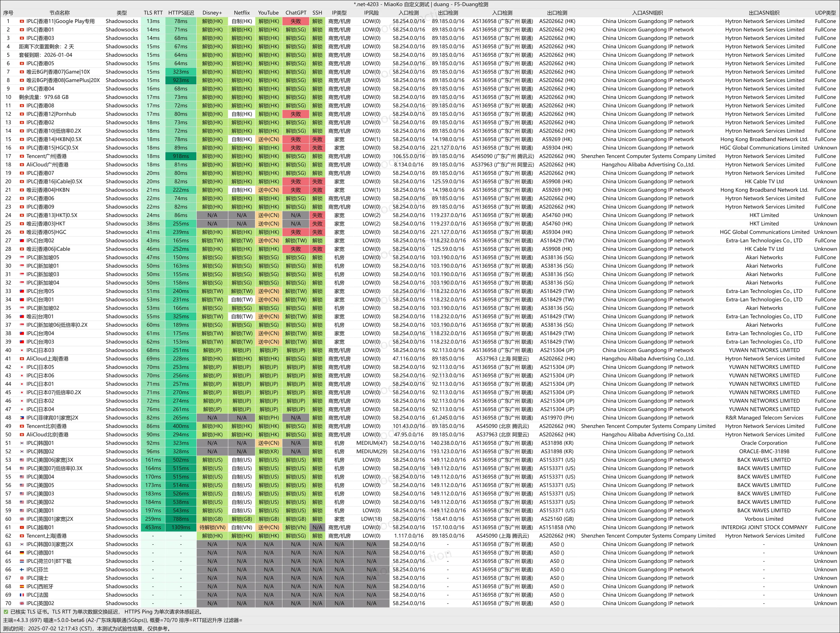The height and width of the screenshot is (633, 840).
Task: Click the 测试时间 2025-07-02 footer line
Action: pos(87,628)
